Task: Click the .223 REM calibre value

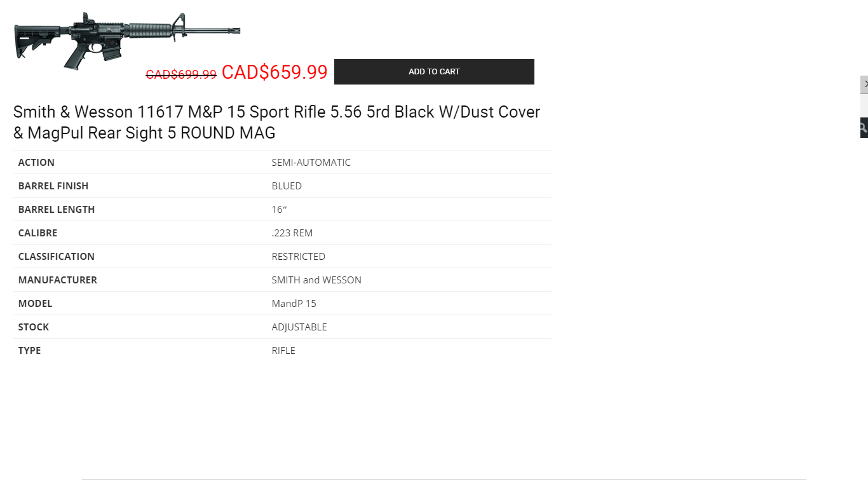Action: click(x=292, y=233)
